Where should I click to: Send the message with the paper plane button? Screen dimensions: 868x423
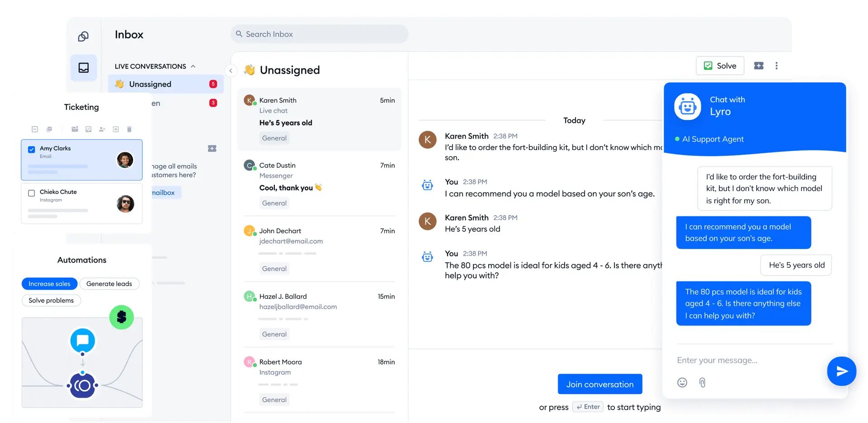[841, 371]
